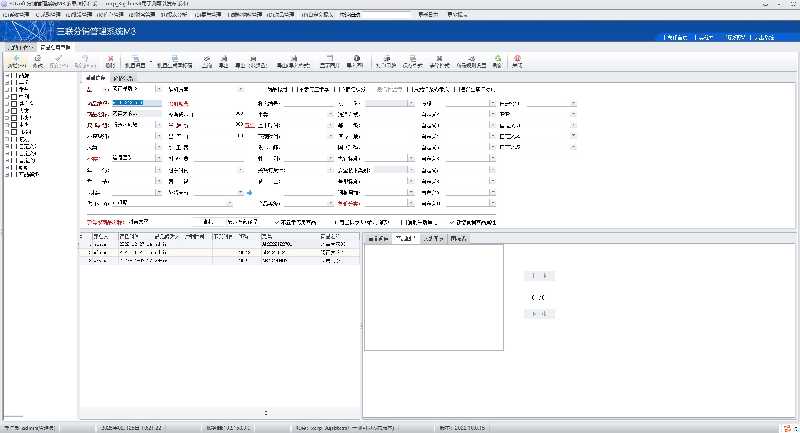Click the upper button beside the image box
800x433 pixels.
[539, 276]
